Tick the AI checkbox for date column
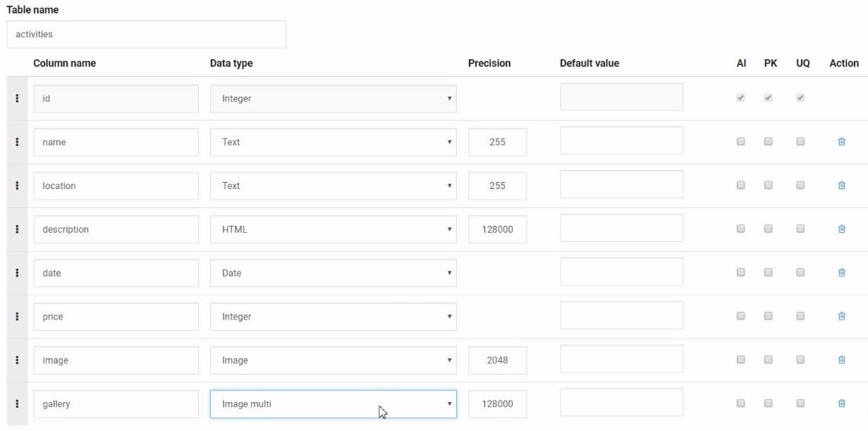The image size is (868, 431). (x=740, y=273)
